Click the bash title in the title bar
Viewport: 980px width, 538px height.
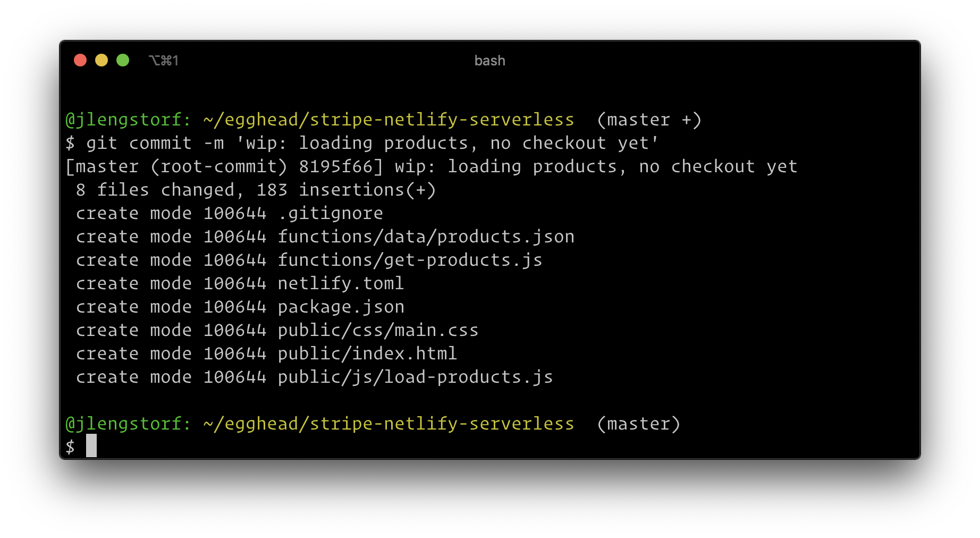[489, 60]
